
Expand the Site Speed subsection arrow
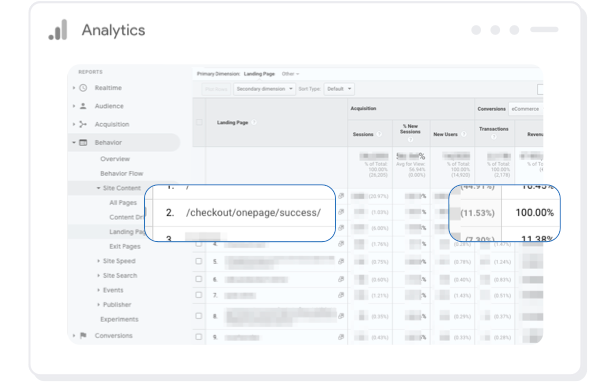[98, 261]
